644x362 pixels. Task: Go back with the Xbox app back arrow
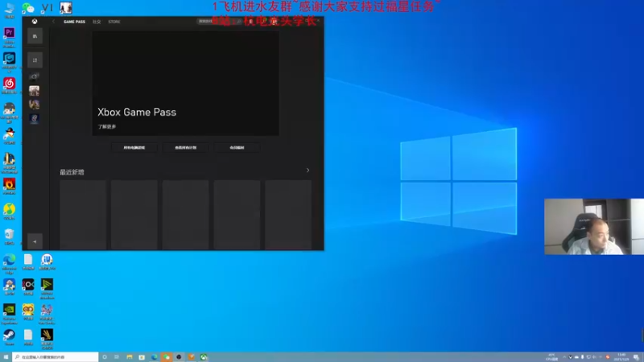[x=53, y=22]
